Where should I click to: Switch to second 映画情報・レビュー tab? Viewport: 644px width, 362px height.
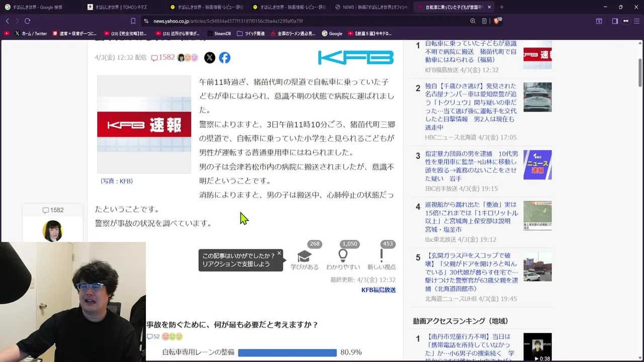point(289,7)
